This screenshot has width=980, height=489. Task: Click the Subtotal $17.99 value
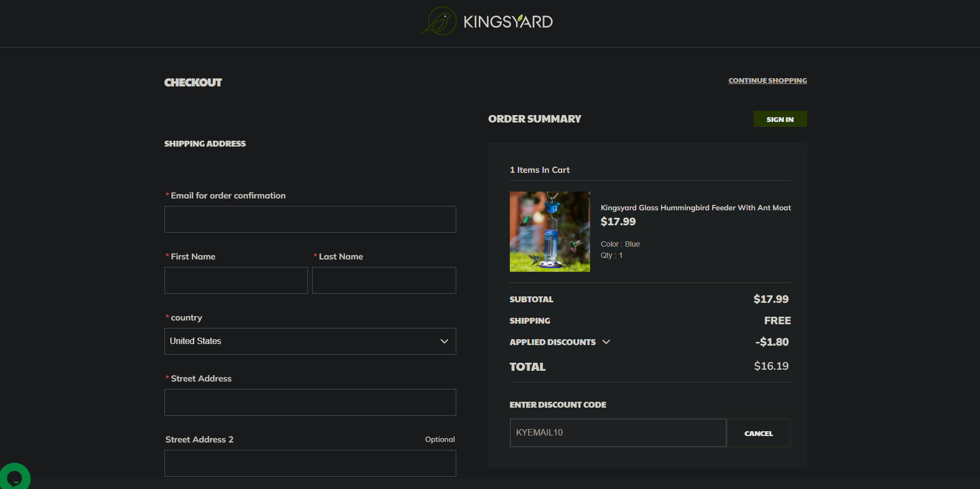[x=771, y=299]
